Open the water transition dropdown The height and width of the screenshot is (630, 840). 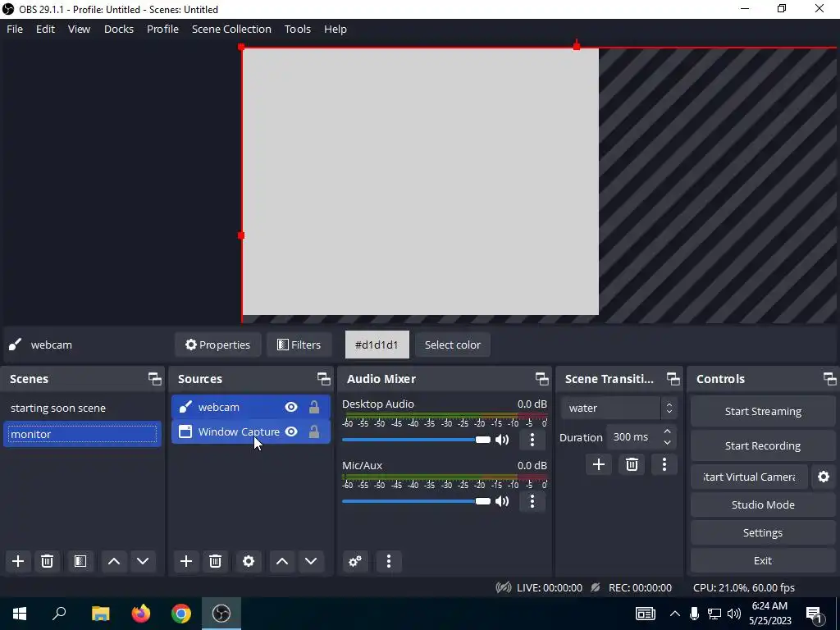[619, 409]
